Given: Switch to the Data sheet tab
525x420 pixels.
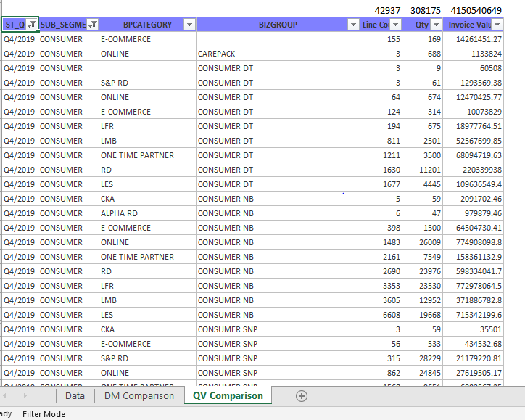Looking at the screenshot, I should click(75, 395).
